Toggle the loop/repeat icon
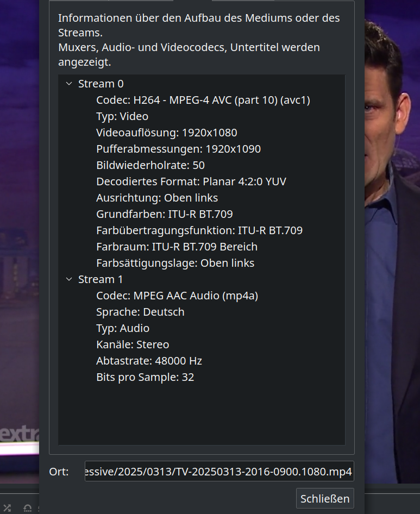The image size is (420, 514). pos(27,509)
